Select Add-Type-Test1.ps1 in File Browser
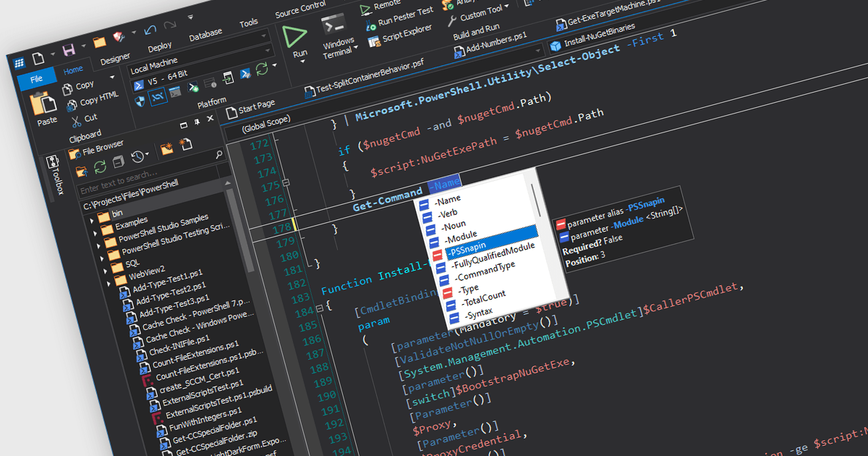This screenshot has width=868, height=456. (x=166, y=279)
